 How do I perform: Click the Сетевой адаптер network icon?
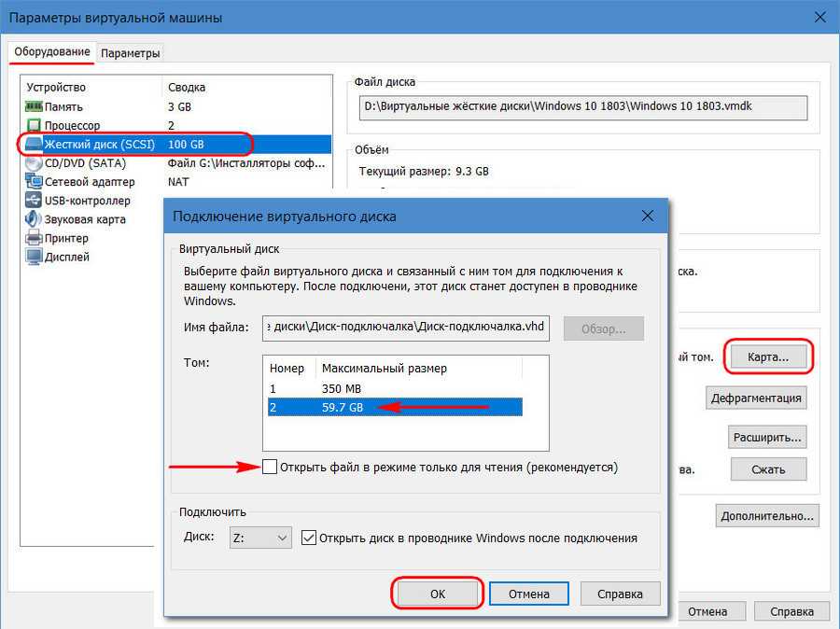pyautogui.click(x=34, y=182)
